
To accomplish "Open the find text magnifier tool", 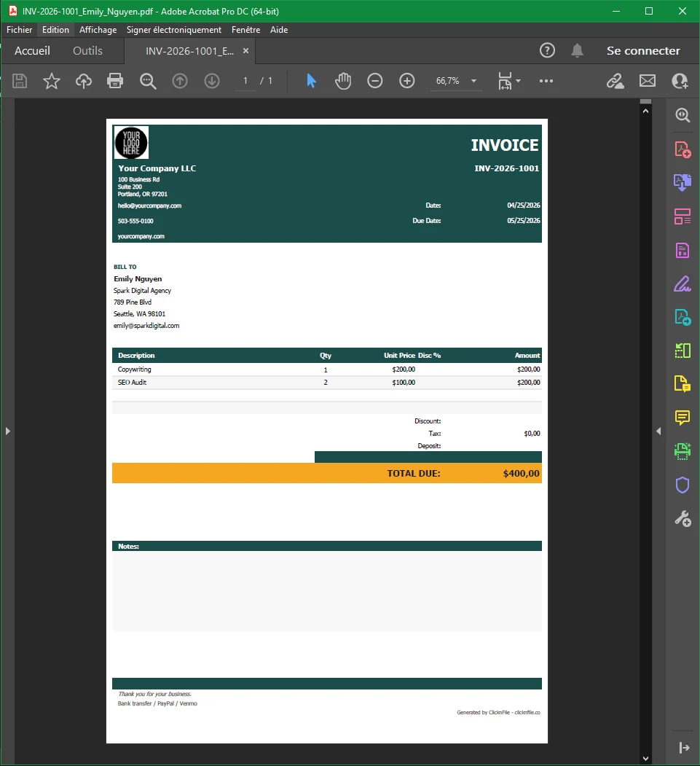I will (148, 81).
